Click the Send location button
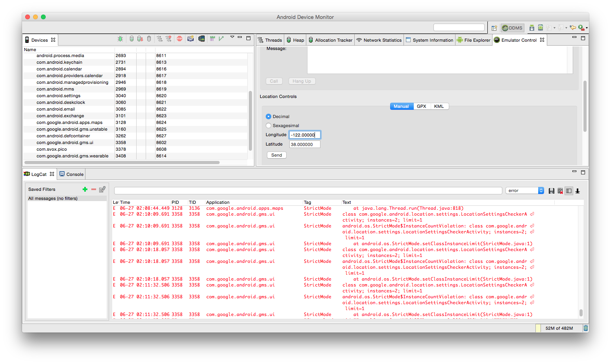Screen dimensions: 611x364 pyautogui.click(x=277, y=155)
